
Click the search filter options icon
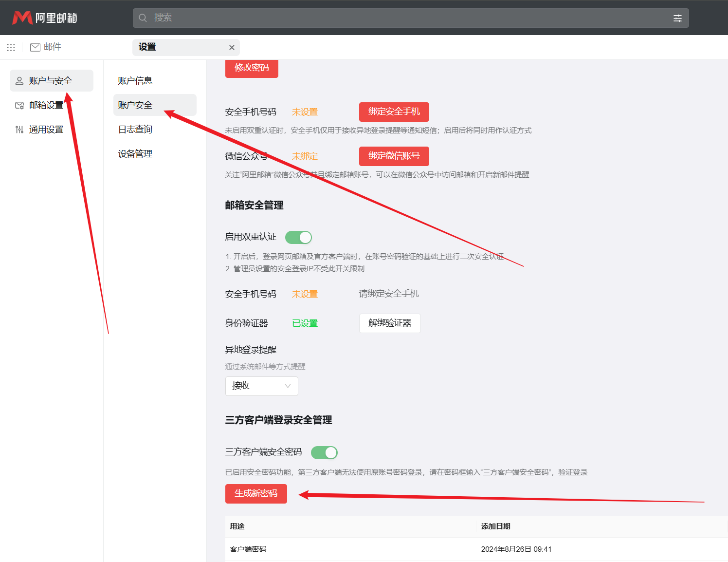(677, 18)
